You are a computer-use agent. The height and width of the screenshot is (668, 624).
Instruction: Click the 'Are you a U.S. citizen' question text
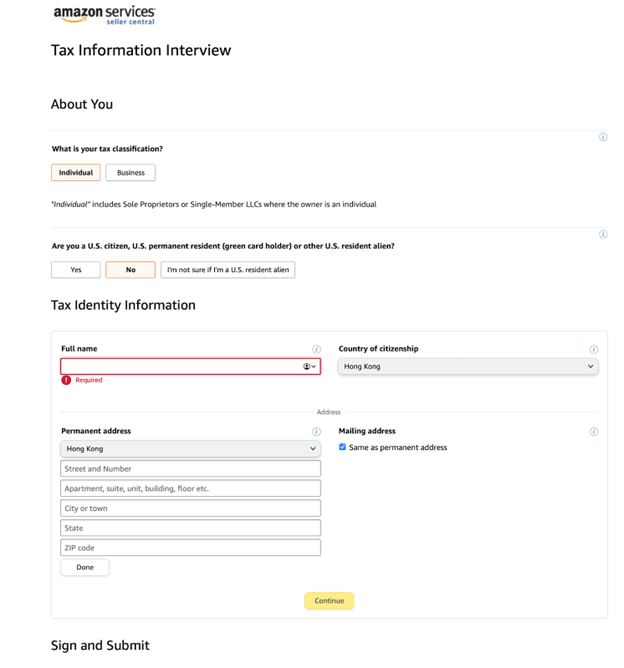[223, 246]
